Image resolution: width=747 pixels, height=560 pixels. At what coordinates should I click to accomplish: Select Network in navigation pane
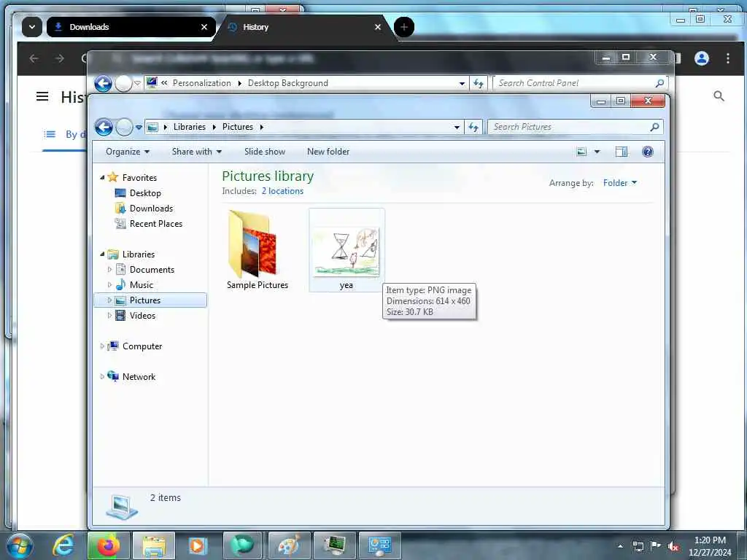pyautogui.click(x=139, y=377)
